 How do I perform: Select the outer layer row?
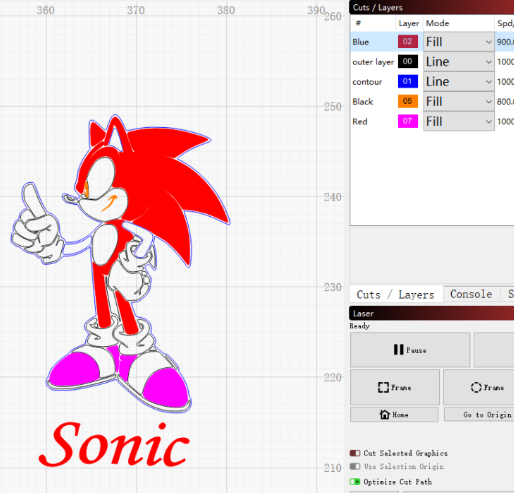point(432,62)
